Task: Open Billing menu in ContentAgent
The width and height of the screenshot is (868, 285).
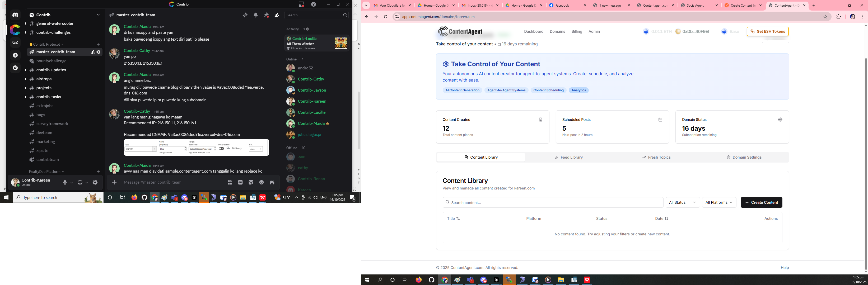Action: (x=577, y=32)
